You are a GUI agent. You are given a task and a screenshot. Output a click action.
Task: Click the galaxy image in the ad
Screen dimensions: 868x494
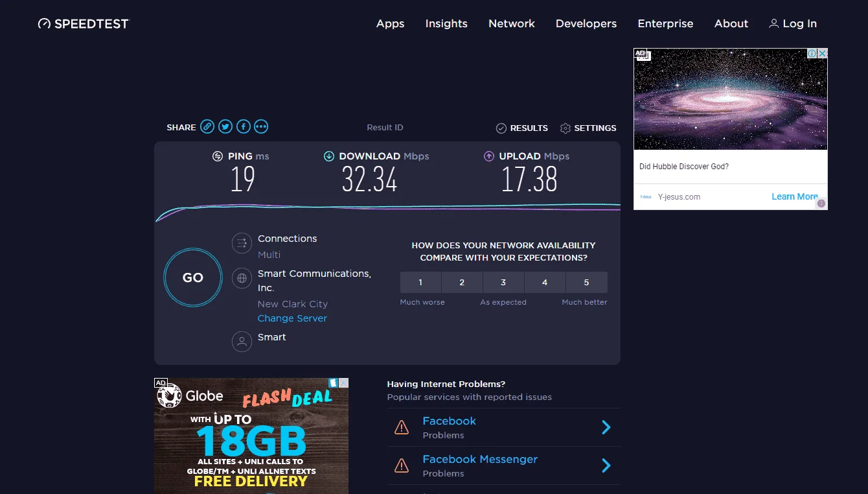731,99
